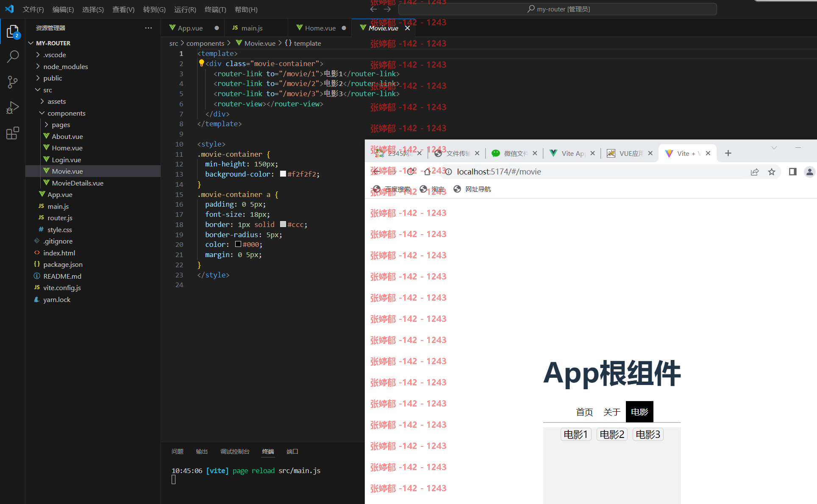Open vite.config.js in the file tree
Screen dimensions: 817x504
point(62,288)
